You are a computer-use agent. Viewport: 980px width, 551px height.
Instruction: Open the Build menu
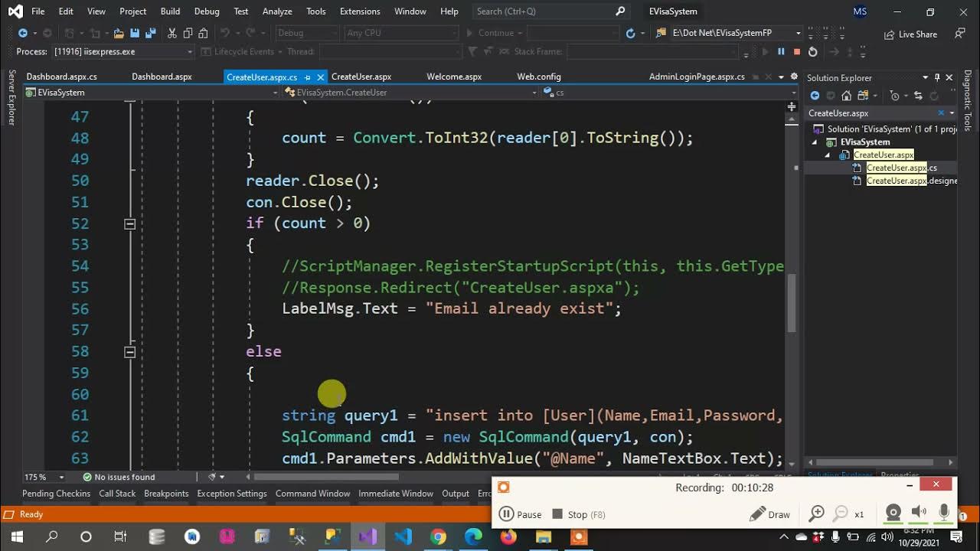(170, 11)
